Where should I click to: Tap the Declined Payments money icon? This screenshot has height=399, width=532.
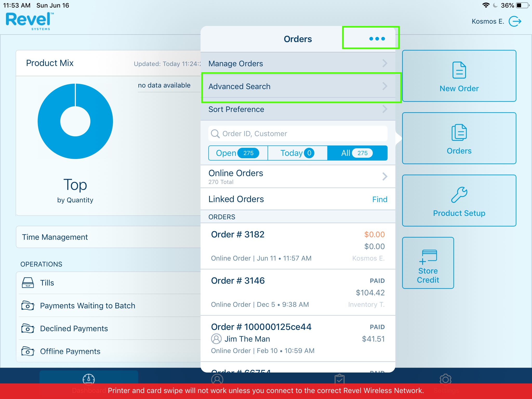28,328
